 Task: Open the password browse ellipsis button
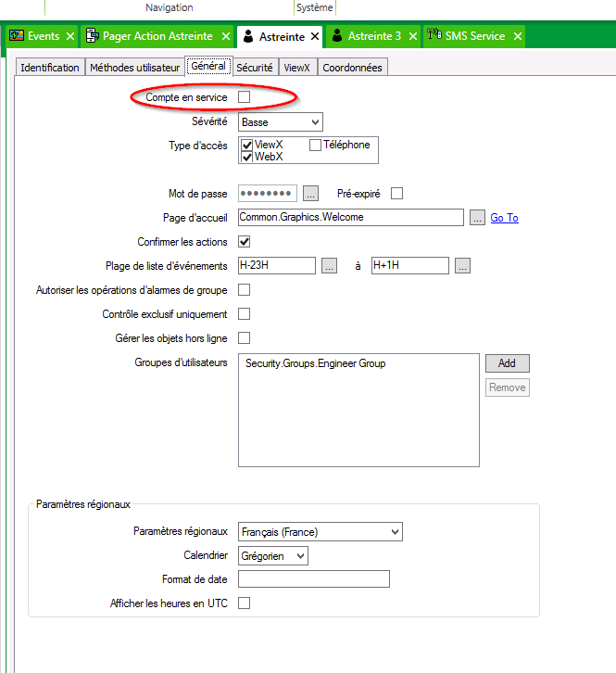point(311,194)
